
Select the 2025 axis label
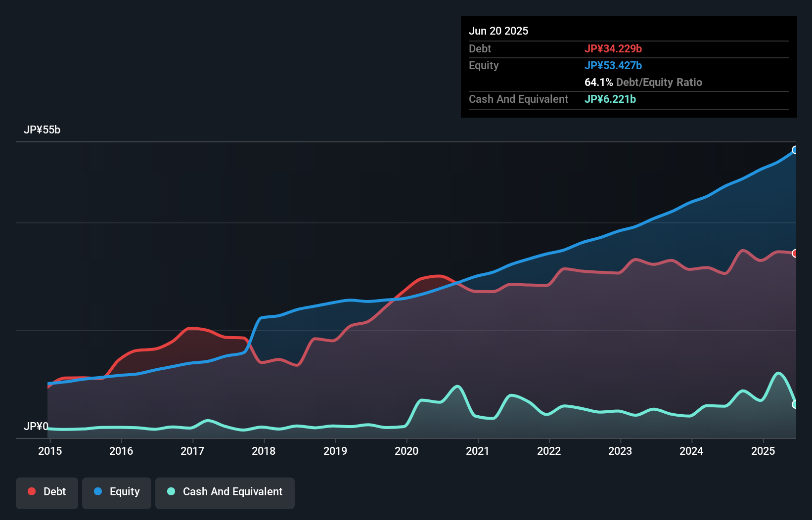pyautogui.click(x=763, y=451)
